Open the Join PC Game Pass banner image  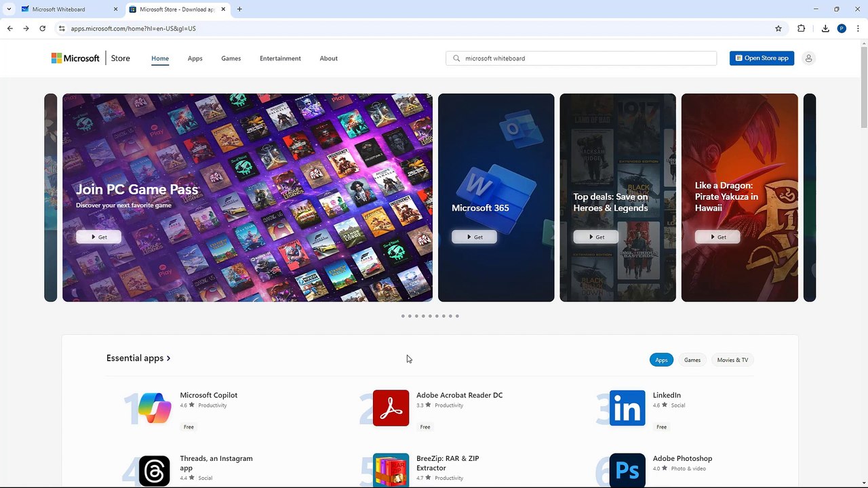(248, 197)
